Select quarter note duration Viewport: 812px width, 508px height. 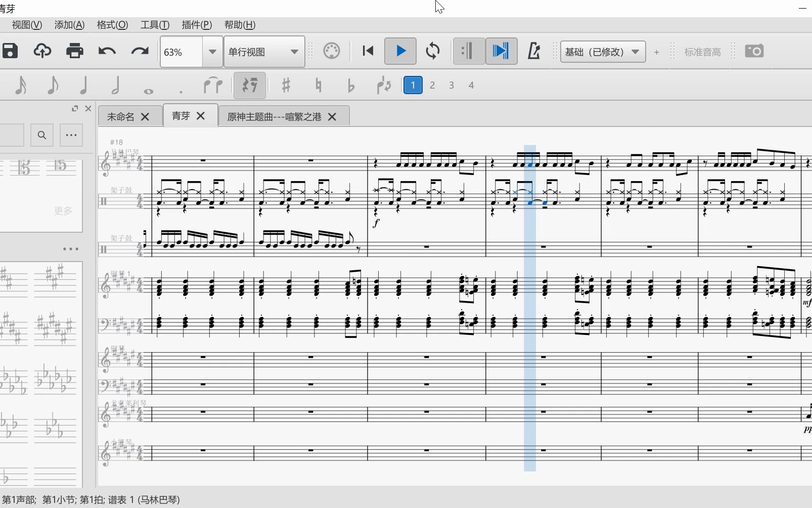point(84,85)
